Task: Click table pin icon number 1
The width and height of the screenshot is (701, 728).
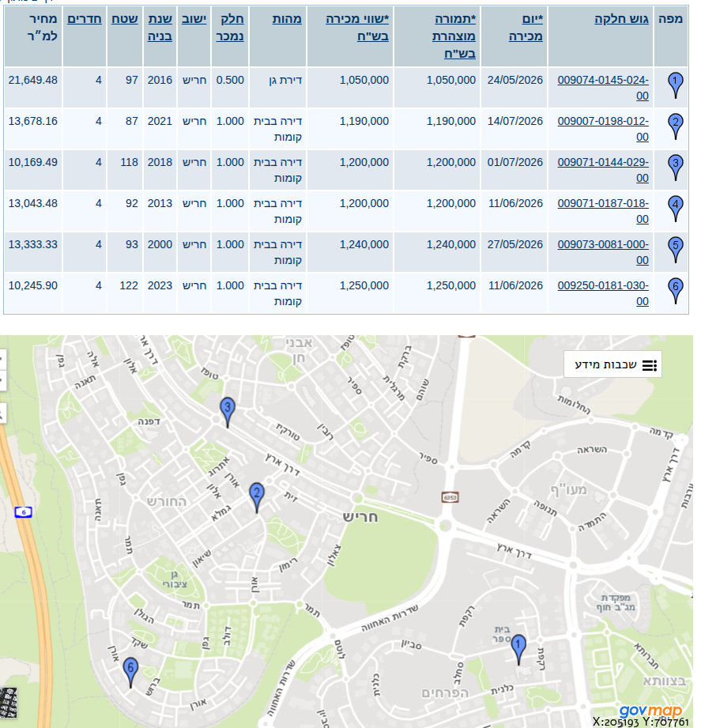Action: tap(676, 85)
